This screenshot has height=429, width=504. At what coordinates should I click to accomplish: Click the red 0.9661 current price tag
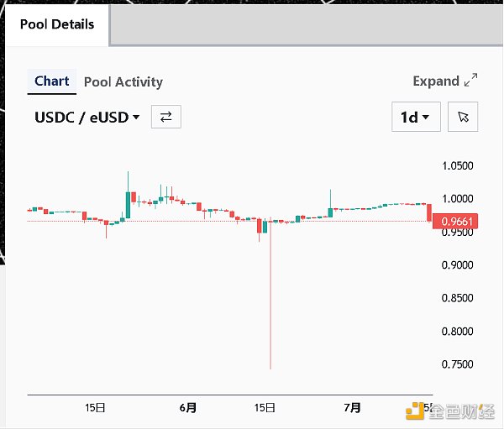point(453,222)
